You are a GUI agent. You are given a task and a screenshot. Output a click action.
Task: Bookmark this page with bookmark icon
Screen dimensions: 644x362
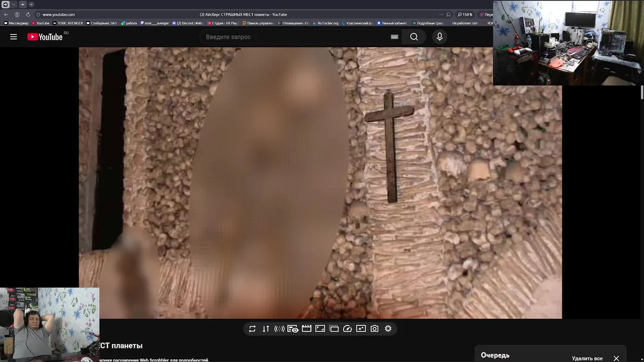449,15
